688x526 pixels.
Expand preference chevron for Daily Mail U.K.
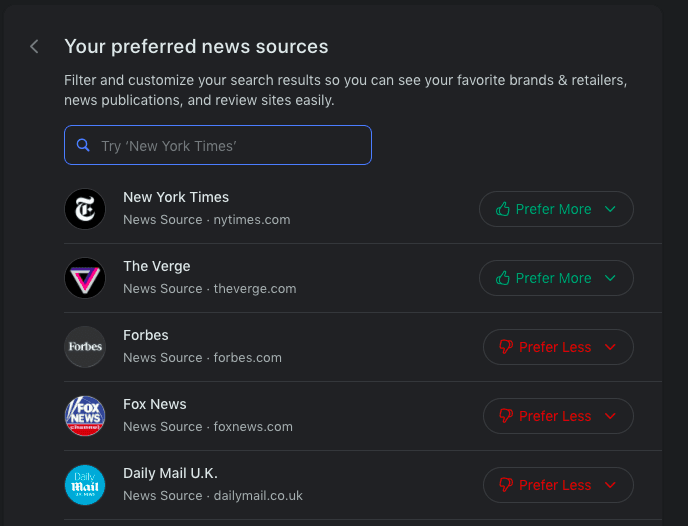(x=610, y=485)
